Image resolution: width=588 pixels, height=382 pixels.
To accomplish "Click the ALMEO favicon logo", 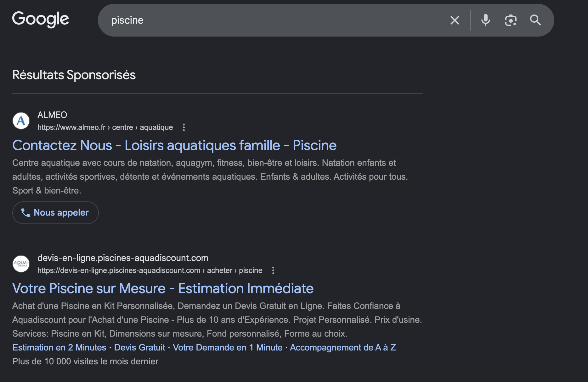I will tap(21, 121).
